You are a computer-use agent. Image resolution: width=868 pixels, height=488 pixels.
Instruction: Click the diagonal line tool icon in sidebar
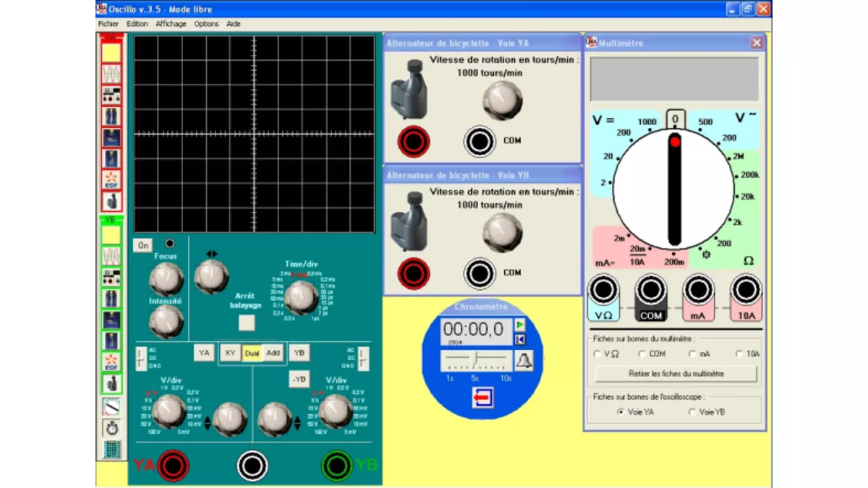pyautogui.click(x=111, y=407)
